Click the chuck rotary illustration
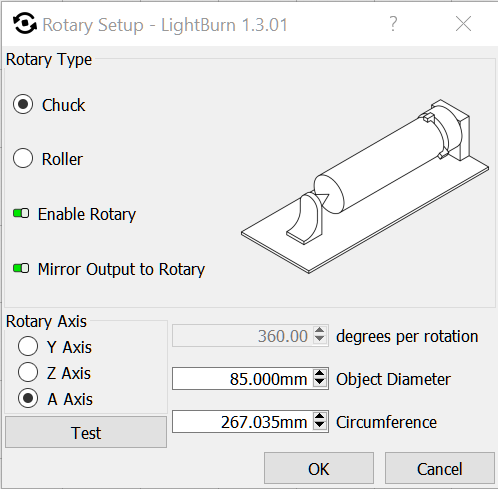This screenshot has height=489, width=498. (x=365, y=186)
